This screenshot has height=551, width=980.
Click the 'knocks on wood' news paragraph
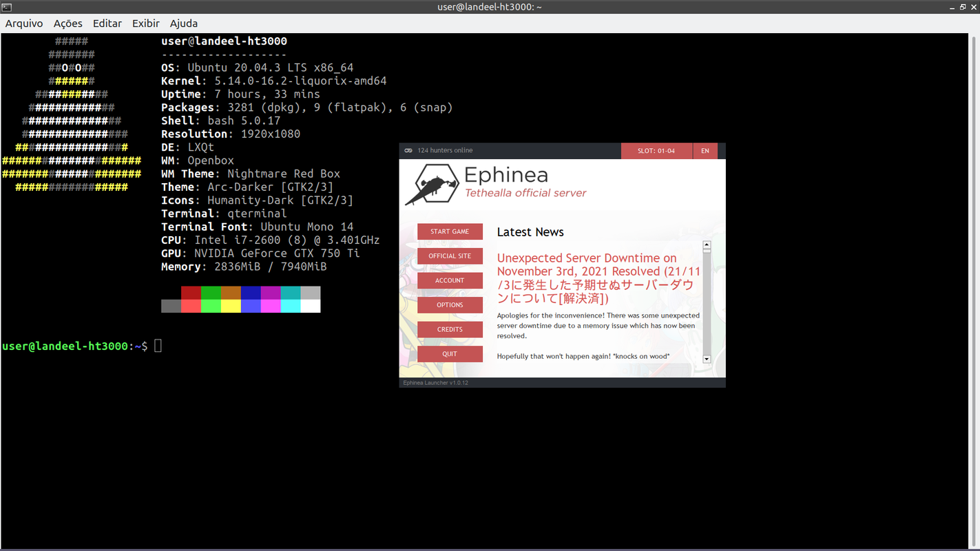coord(583,357)
